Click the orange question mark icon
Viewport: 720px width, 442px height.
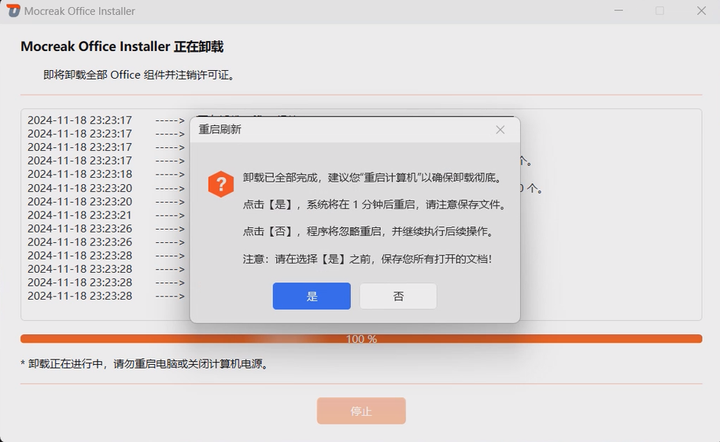[x=221, y=185]
